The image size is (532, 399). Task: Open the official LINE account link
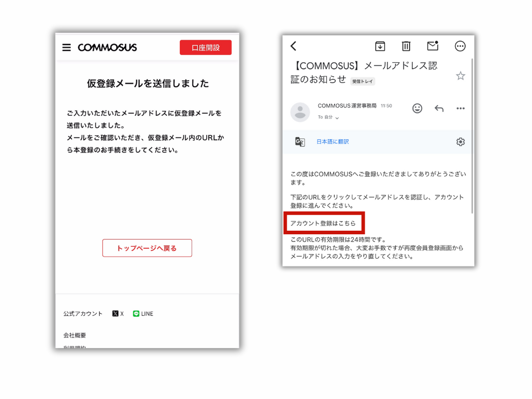(143, 313)
